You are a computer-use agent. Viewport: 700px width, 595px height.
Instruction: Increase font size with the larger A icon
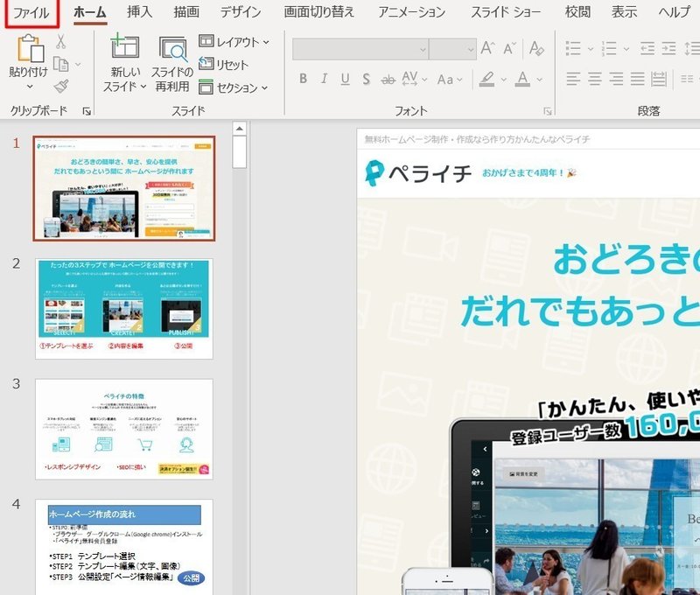[487, 48]
